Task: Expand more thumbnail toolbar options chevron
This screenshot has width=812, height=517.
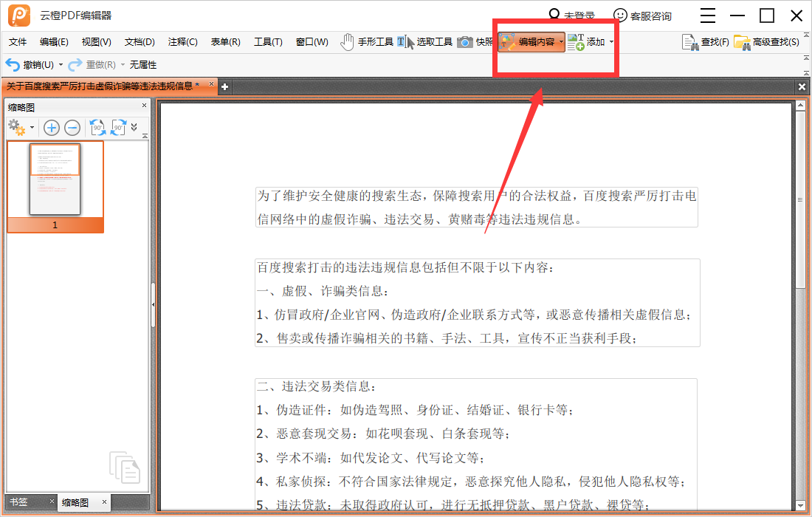Action: tap(134, 128)
